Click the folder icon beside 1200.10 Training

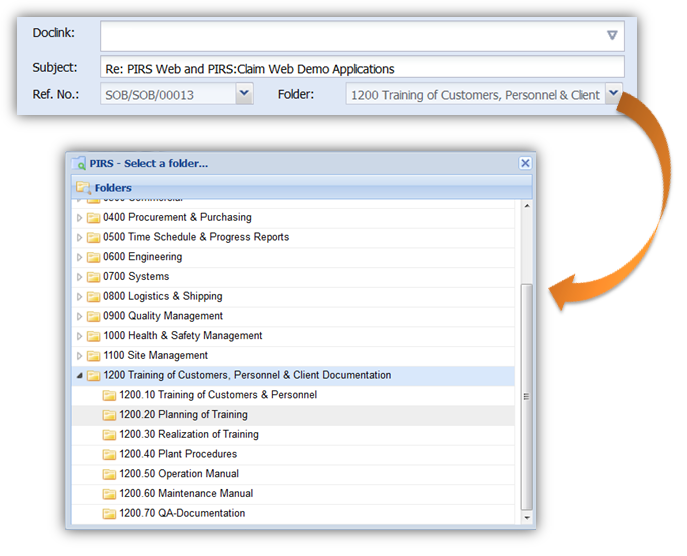coord(109,395)
